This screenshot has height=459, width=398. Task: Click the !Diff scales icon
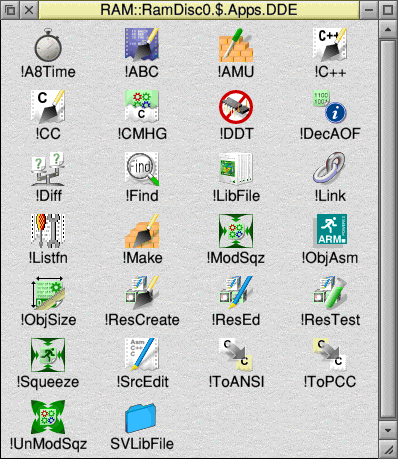point(48,169)
